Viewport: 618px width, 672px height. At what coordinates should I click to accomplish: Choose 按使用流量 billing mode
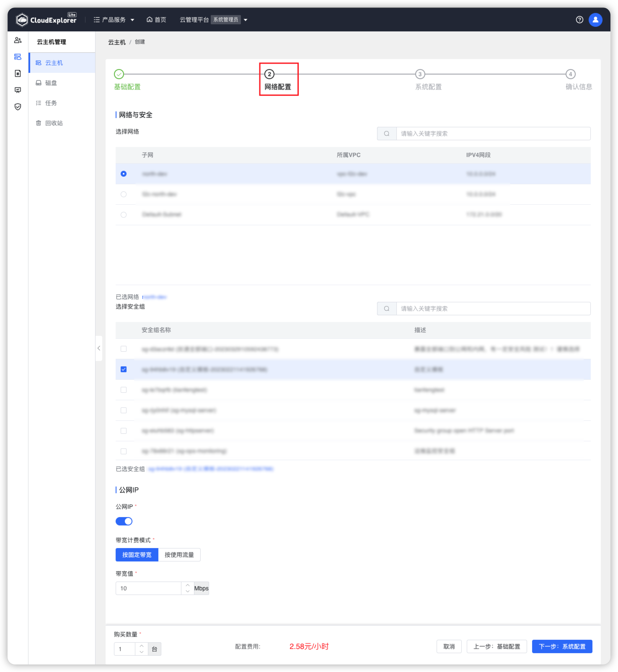(179, 555)
